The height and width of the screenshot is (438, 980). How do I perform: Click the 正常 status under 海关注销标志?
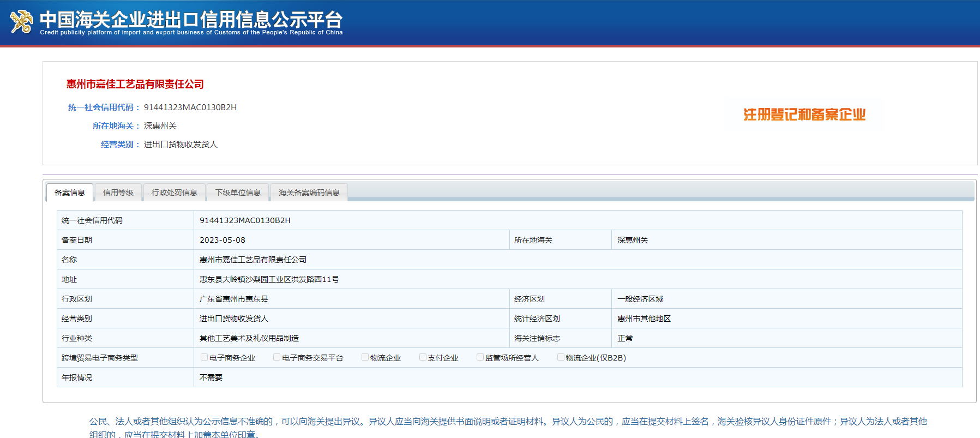point(625,338)
